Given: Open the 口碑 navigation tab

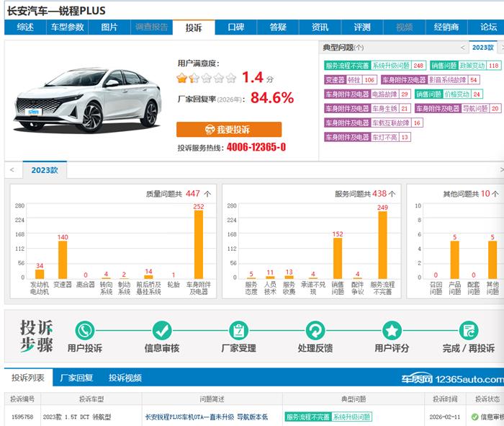Looking at the screenshot, I should tap(236, 27).
